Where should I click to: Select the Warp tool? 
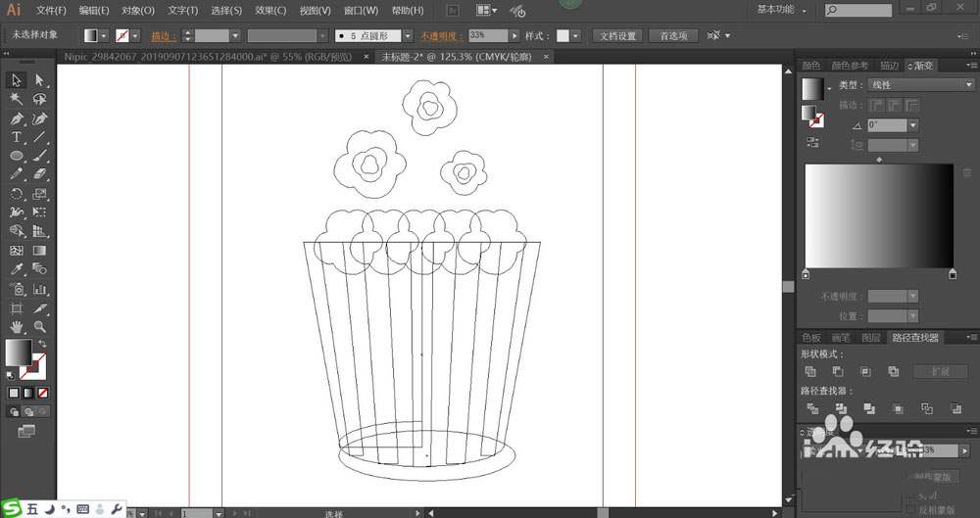click(x=17, y=212)
